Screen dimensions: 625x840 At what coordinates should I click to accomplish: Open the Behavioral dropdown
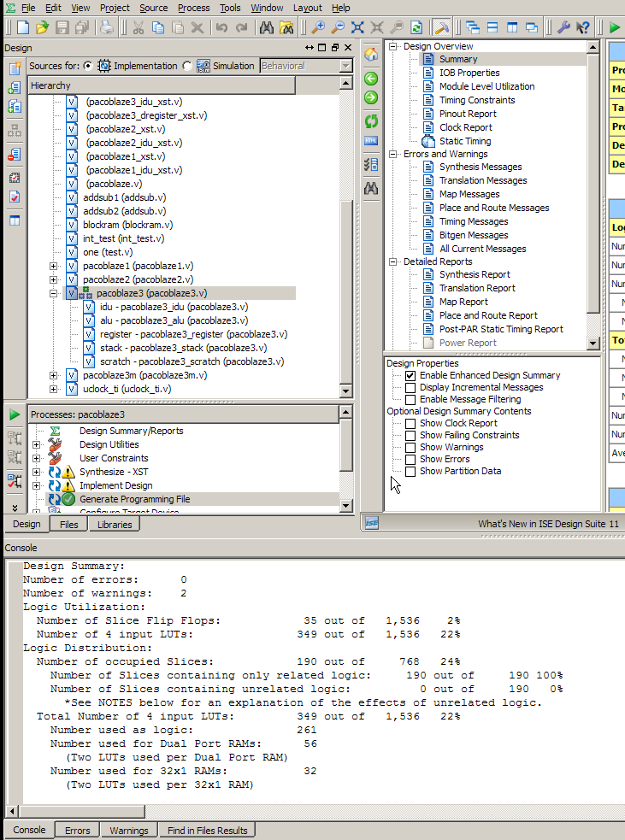click(x=306, y=66)
